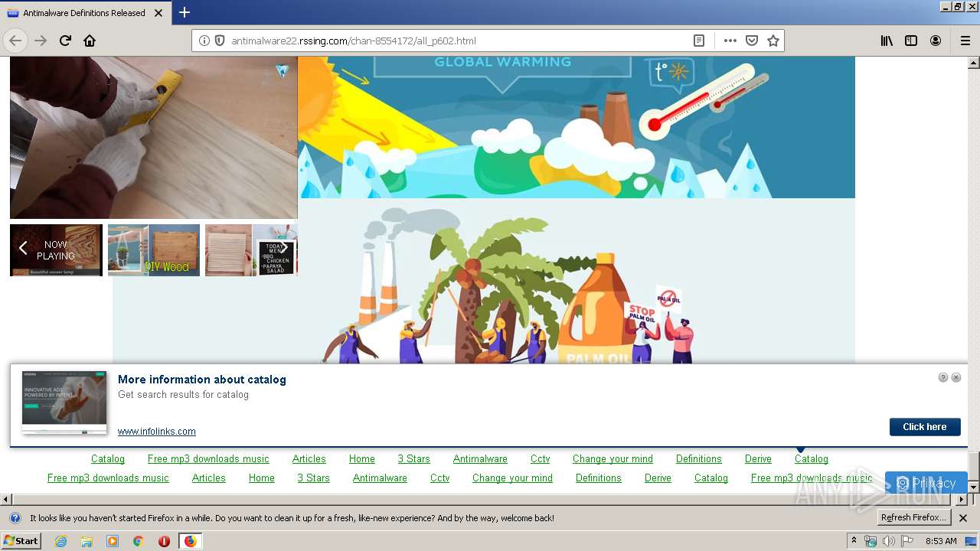This screenshot has height=551, width=980.
Task: Show site information icon in address bar
Action: click(x=204, y=41)
